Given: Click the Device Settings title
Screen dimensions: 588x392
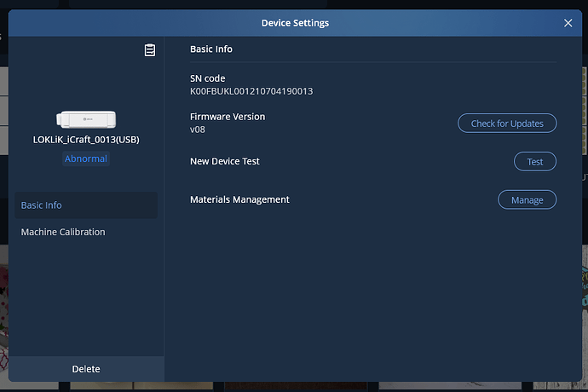Looking at the screenshot, I should [295, 23].
